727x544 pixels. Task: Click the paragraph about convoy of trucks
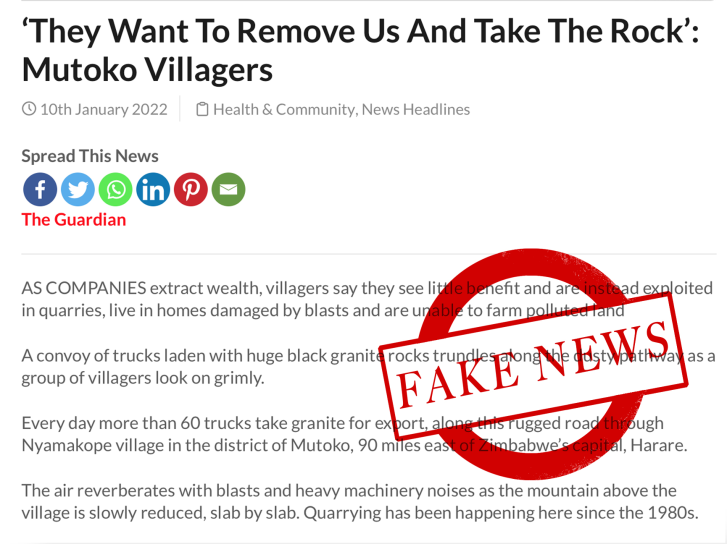(368, 367)
